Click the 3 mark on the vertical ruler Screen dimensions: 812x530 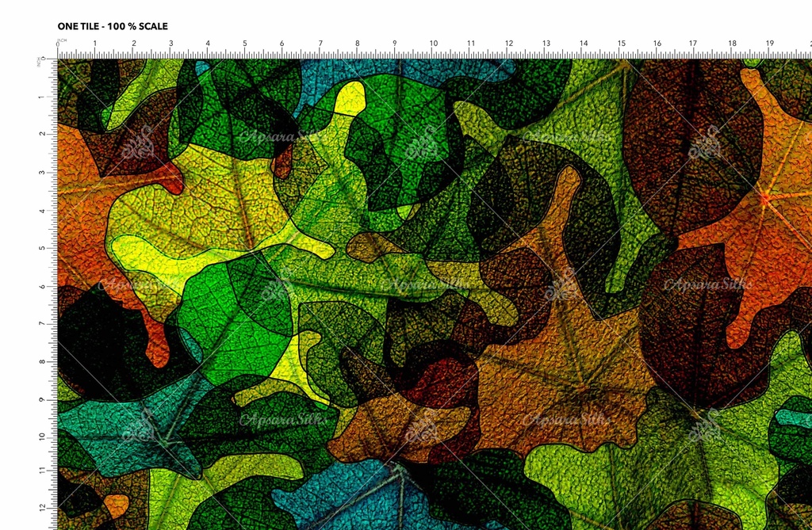point(41,172)
